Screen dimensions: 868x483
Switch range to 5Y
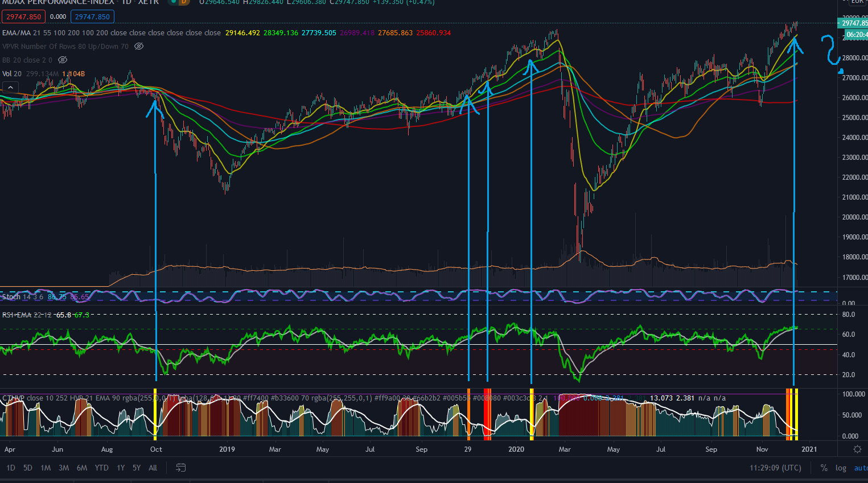137,468
